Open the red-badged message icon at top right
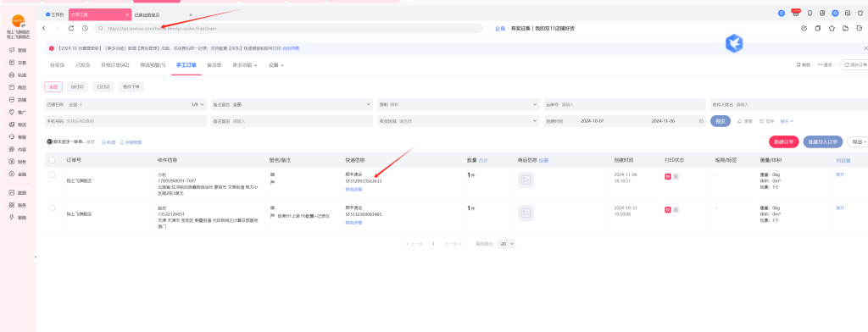Viewport: 868px width, 332px height. click(x=796, y=12)
